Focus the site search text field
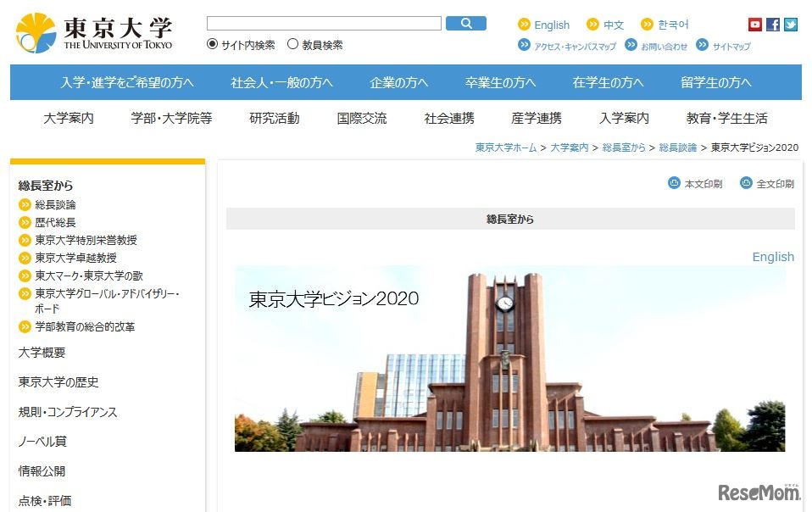Image resolution: width=812 pixels, height=512 pixels. pyautogui.click(x=324, y=23)
